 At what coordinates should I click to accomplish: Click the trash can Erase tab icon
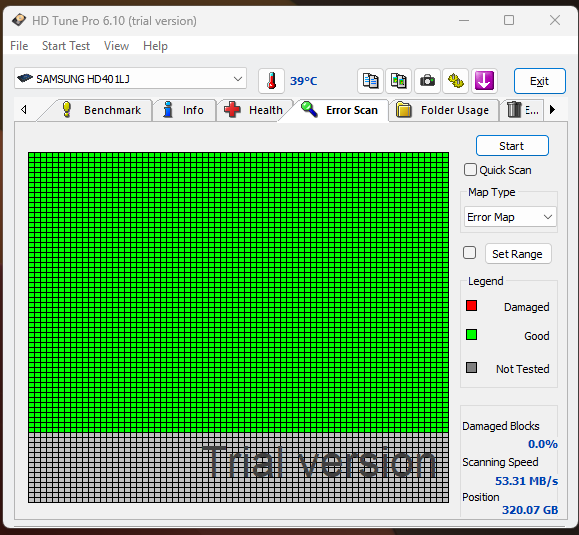[x=514, y=110]
